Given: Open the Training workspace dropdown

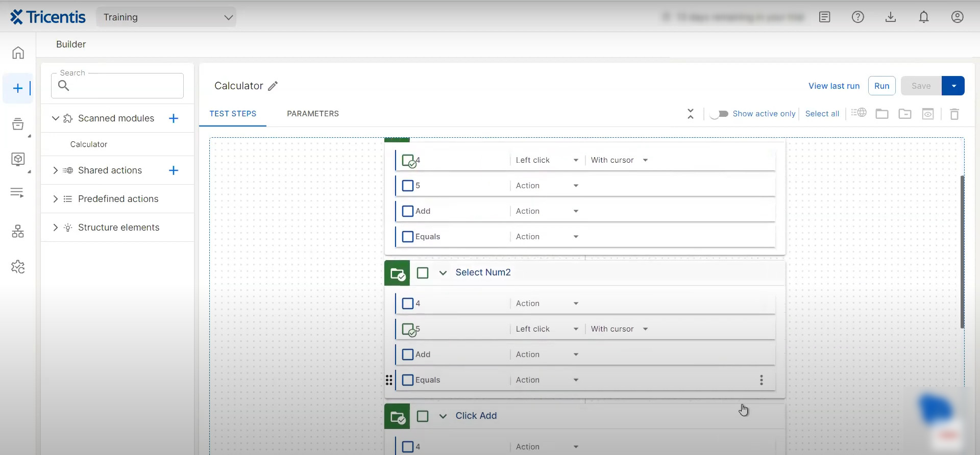Looking at the screenshot, I should pos(166,17).
